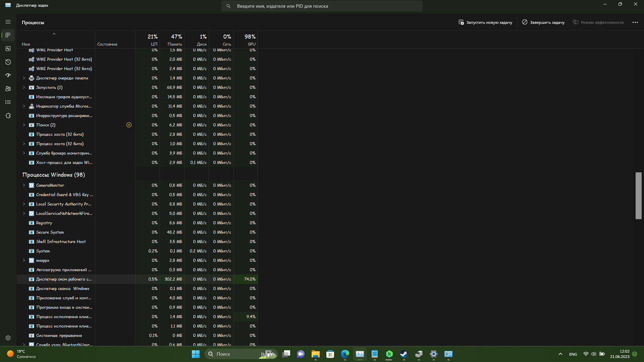
Task: Open the weather widget 19°C Солнечно
Action: pyautogui.click(x=21, y=354)
